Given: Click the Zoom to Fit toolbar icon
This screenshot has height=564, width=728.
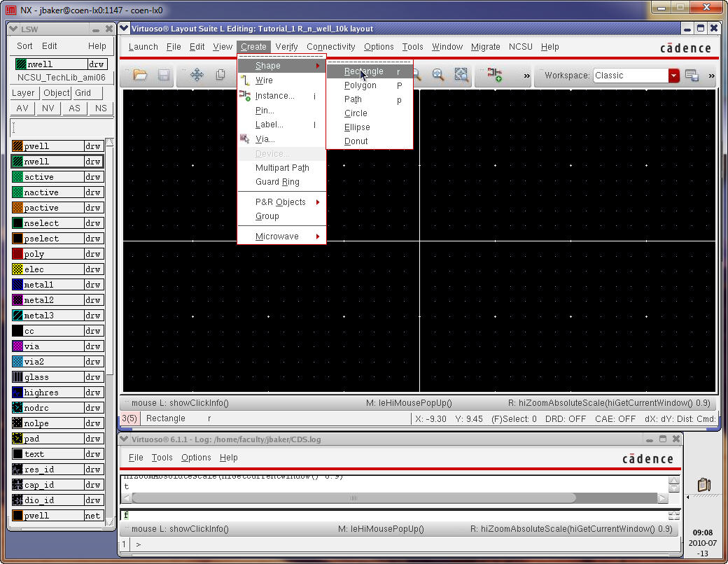Looking at the screenshot, I should [461, 75].
